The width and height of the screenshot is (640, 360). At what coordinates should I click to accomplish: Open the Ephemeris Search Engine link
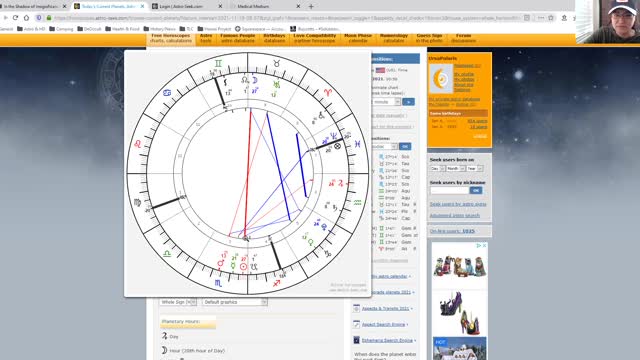point(387,340)
